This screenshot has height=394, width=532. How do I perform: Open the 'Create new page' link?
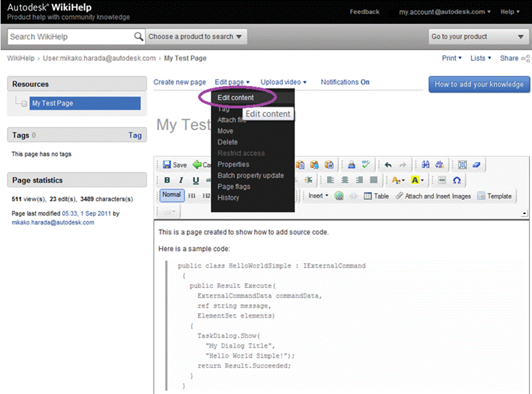[179, 82]
